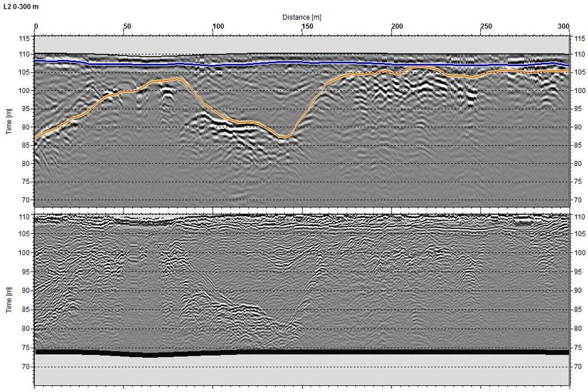Select distance axis tick labeled 100

(x=218, y=26)
